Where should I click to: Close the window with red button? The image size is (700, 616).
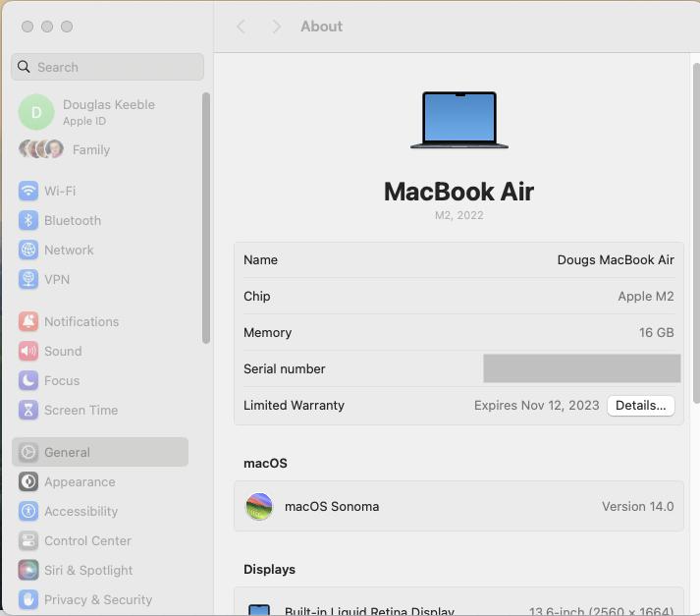click(27, 27)
